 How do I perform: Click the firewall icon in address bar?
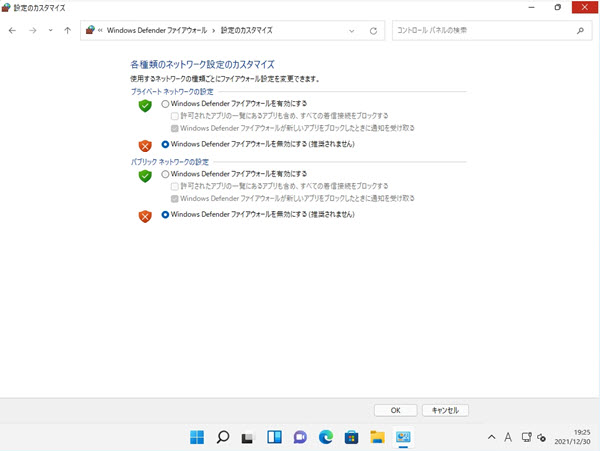(90, 30)
